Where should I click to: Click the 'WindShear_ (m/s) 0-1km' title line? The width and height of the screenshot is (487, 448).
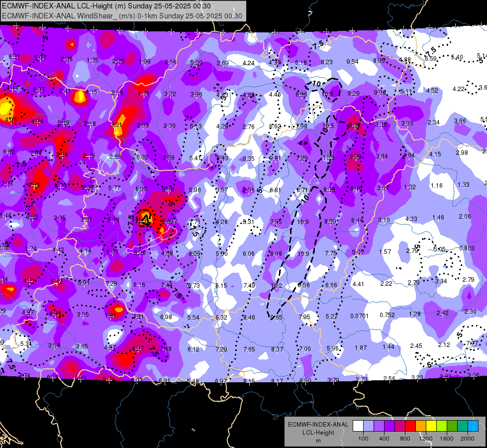(x=122, y=16)
